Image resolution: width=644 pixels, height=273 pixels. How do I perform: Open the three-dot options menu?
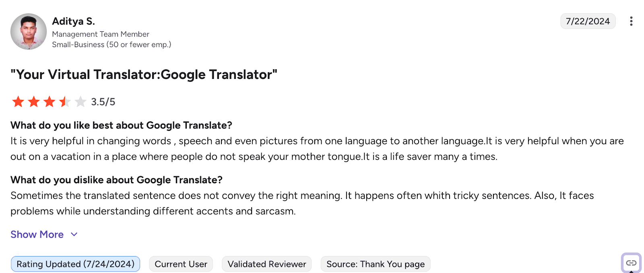(631, 21)
